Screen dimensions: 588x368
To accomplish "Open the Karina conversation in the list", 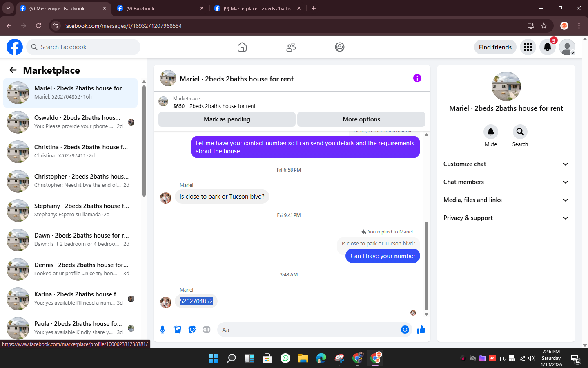I will coord(70,299).
